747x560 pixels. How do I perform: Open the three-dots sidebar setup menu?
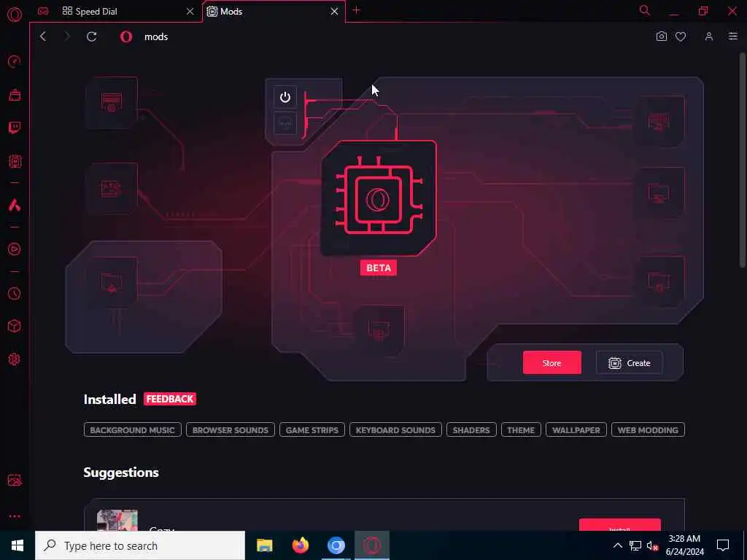point(15,516)
